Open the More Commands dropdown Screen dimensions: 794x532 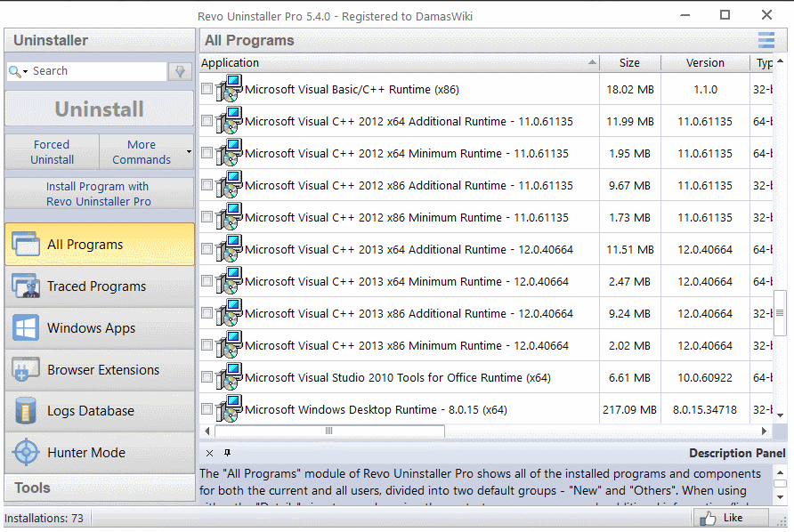tap(147, 152)
